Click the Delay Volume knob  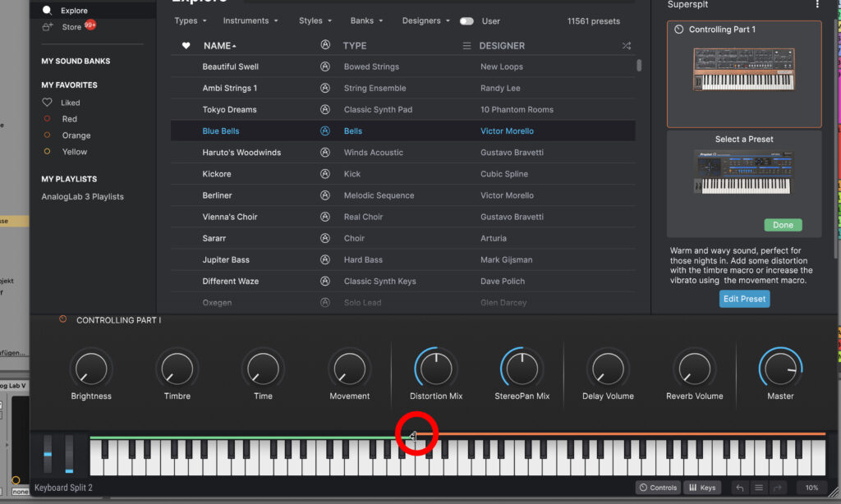608,369
